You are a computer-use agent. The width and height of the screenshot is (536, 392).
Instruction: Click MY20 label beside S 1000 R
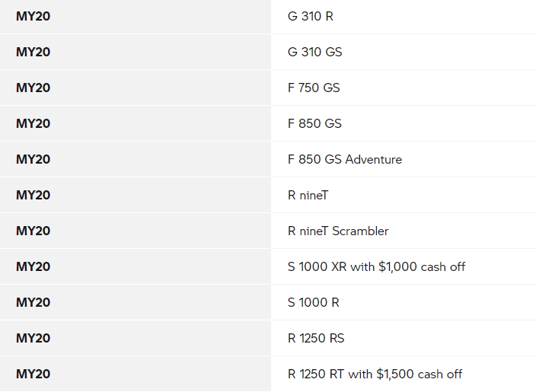pyautogui.click(x=33, y=302)
